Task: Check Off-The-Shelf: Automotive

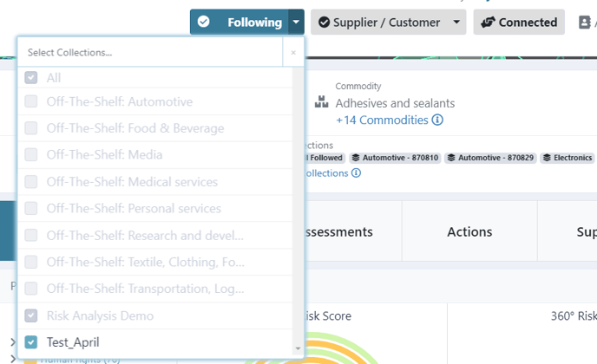Action: [x=31, y=101]
